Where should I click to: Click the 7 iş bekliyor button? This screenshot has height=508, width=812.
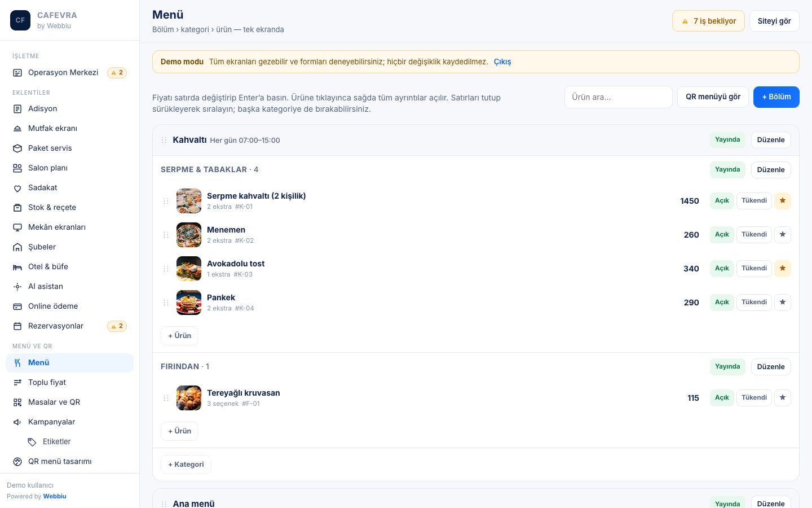(708, 21)
